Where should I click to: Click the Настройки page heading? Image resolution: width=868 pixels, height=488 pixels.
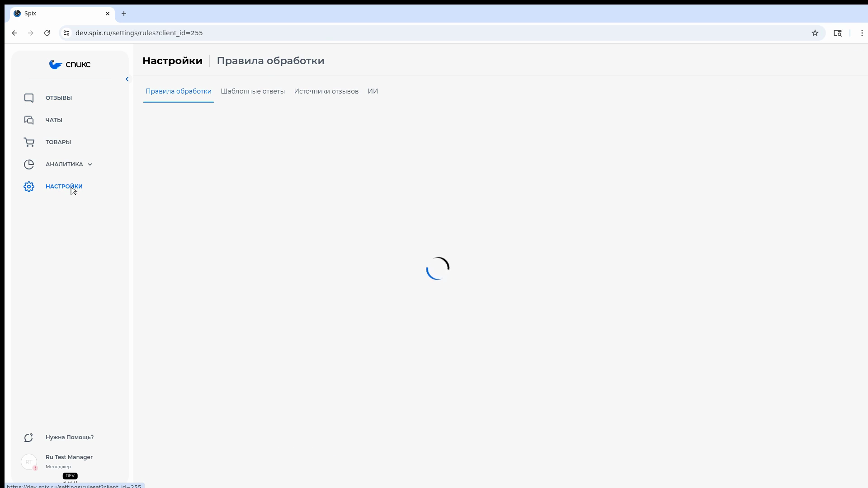coord(172,61)
